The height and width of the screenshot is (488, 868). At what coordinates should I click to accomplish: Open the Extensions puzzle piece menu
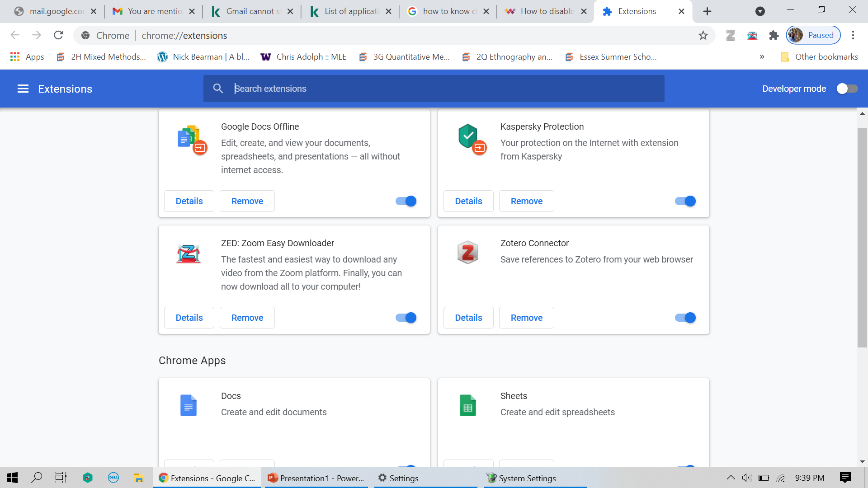coord(774,35)
